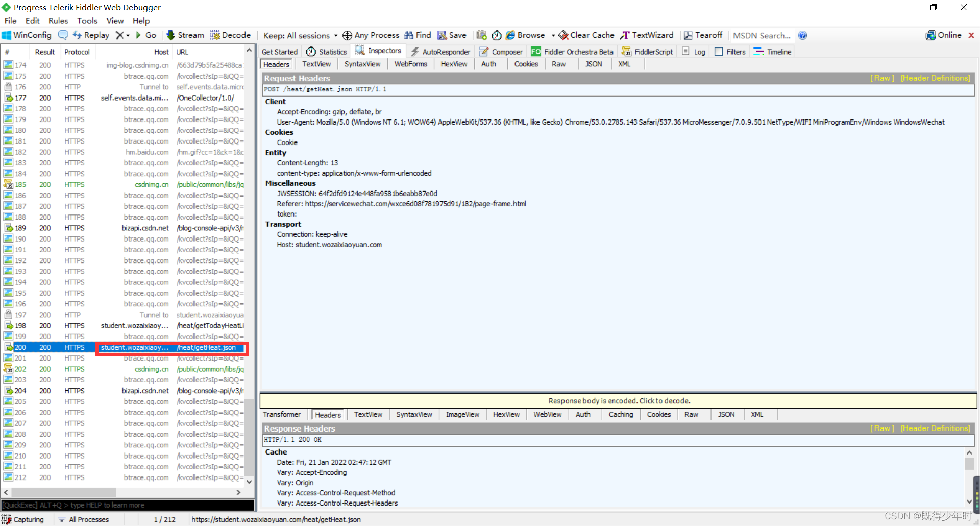980x526 pixels.
Task: Click the response headers scroll-down arrow
Action: pos(969,501)
